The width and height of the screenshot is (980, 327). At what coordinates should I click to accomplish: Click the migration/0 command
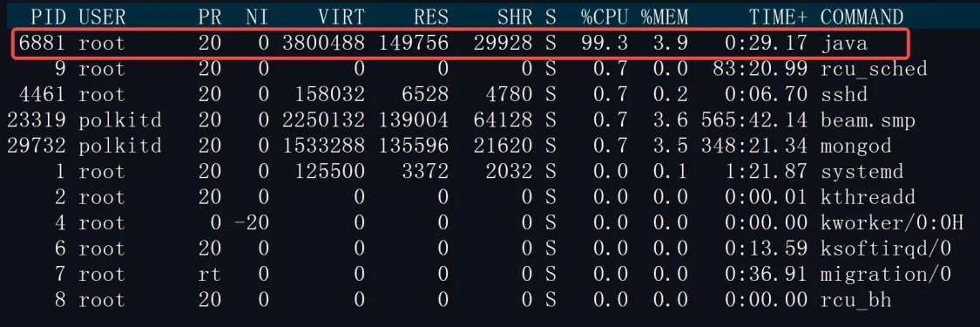(x=886, y=275)
